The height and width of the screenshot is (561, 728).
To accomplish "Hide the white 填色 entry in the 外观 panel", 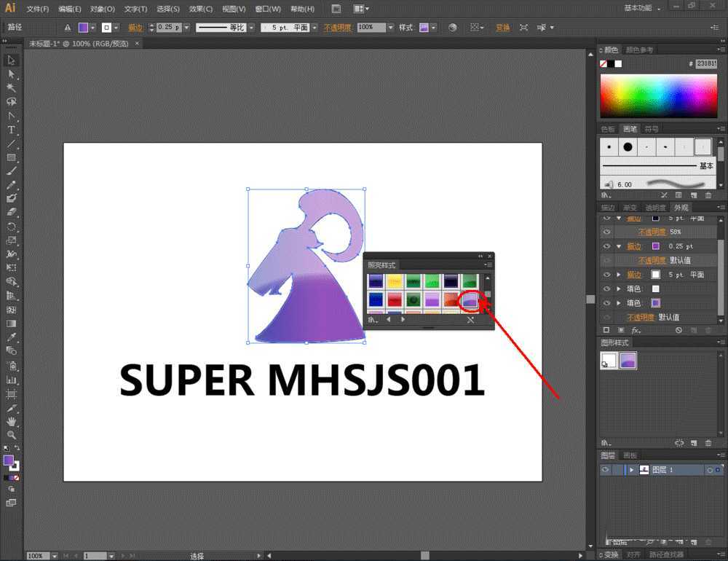I will click(x=607, y=289).
